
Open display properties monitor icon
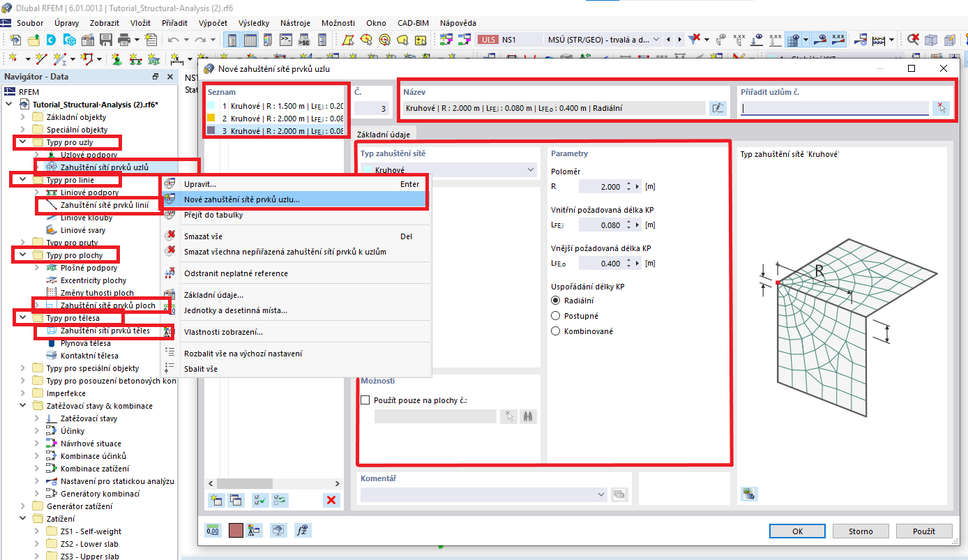(278, 530)
